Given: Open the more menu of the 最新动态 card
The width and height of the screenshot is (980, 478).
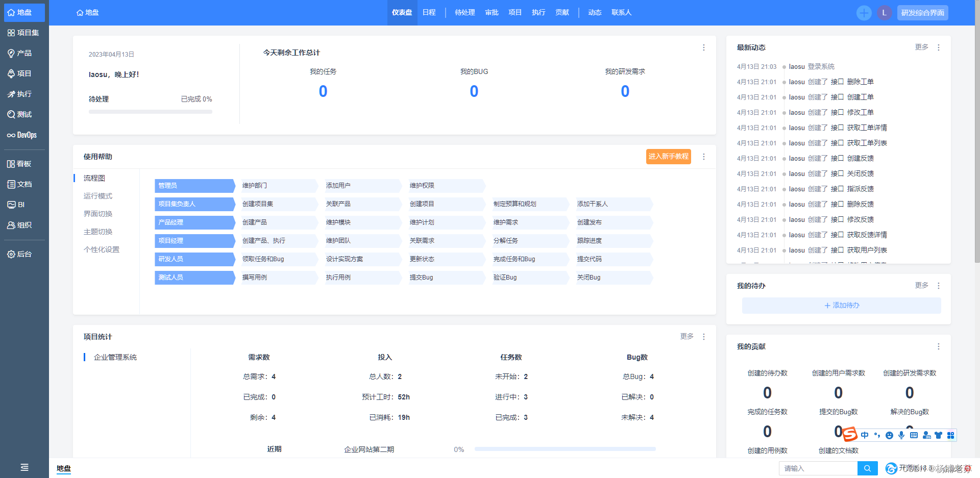Looking at the screenshot, I should click(x=938, y=47).
